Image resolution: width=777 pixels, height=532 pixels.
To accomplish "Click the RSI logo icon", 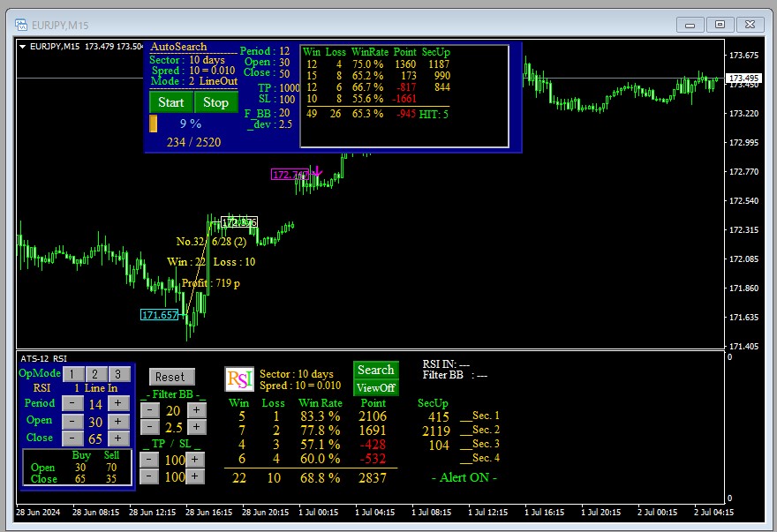I will click(239, 379).
